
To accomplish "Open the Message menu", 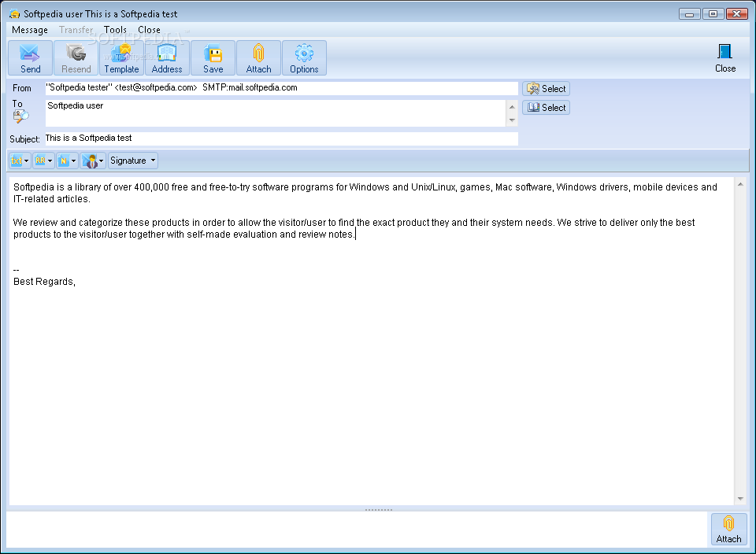I will [30, 30].
